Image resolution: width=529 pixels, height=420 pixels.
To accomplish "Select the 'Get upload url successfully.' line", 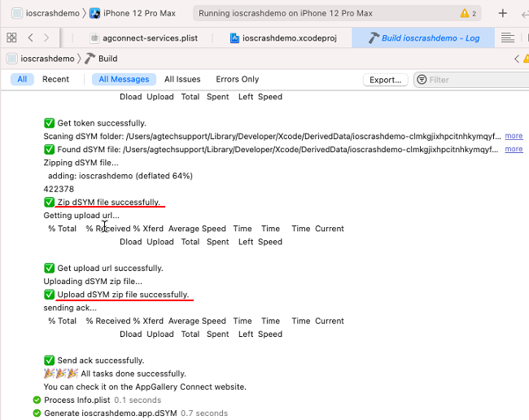I will (x=111, y=268).
